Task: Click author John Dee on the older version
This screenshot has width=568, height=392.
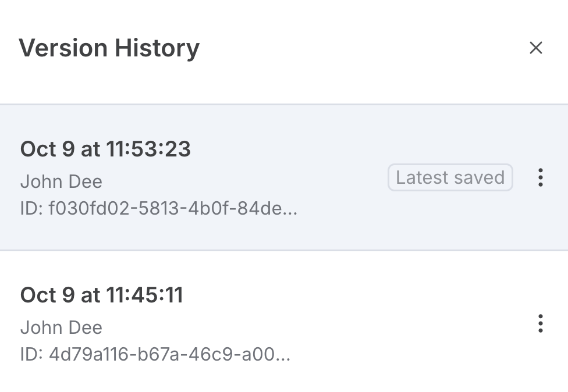Action: tap(61, 327)
